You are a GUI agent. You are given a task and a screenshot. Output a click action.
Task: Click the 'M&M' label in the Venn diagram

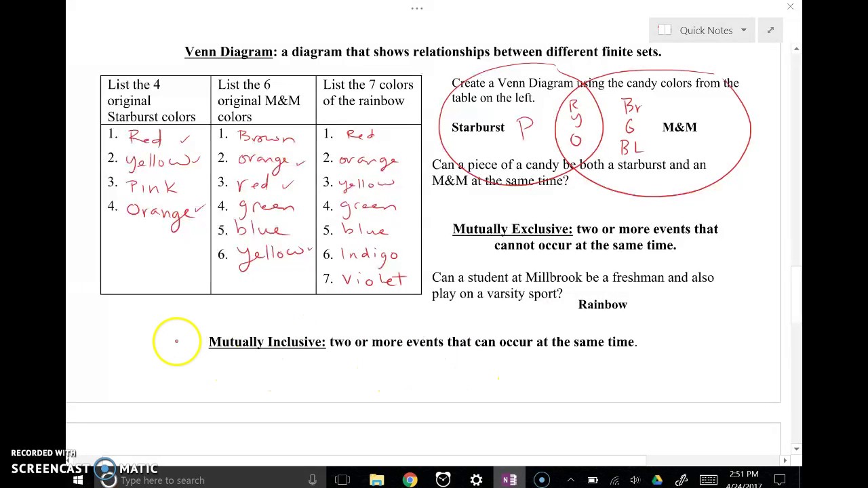[x=679, y=127]
